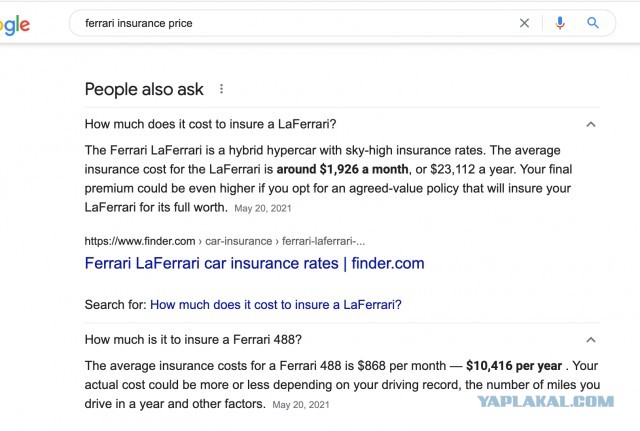640x431 pixels.
Task: Start voice search with the microphone icon
Action: pyautogui.click(x=560, y=23)
